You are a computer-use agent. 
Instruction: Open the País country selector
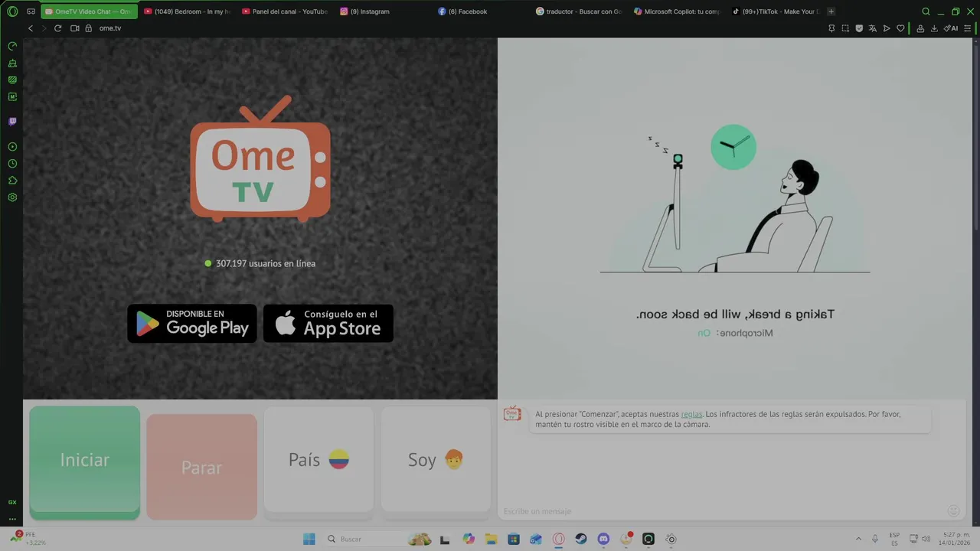[318, 459]
